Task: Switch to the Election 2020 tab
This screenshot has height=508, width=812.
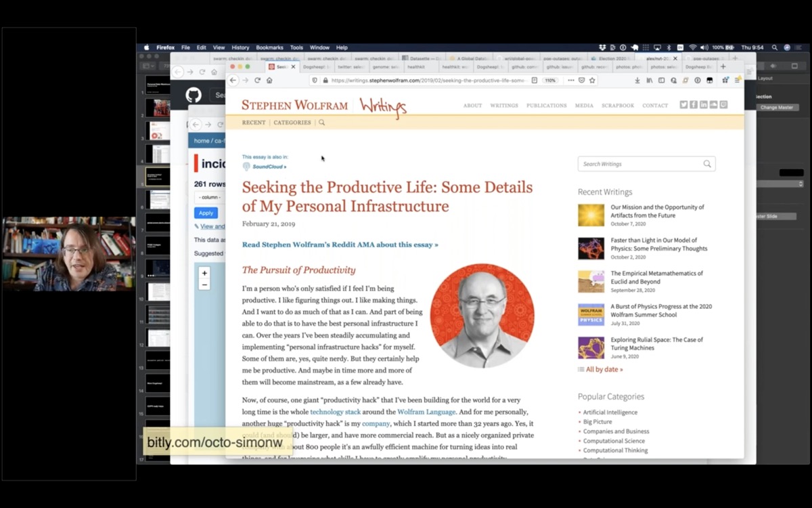Action: coord(612,58)
